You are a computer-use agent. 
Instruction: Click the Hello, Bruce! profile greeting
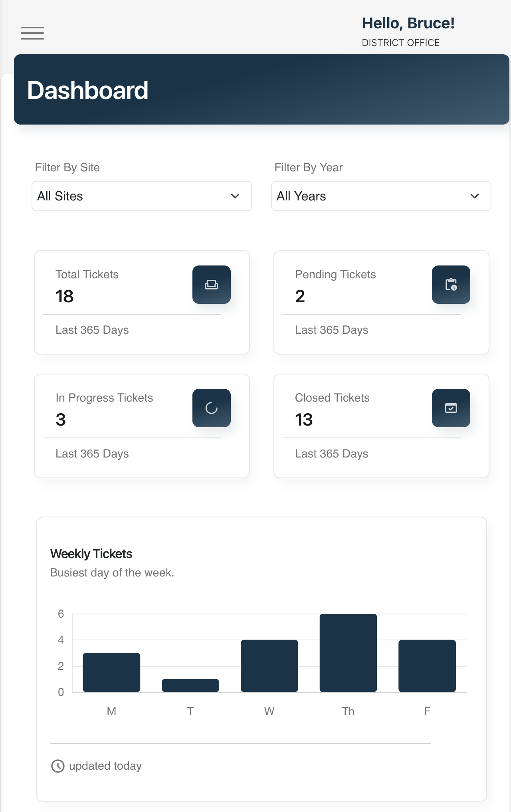click(408, 23)
